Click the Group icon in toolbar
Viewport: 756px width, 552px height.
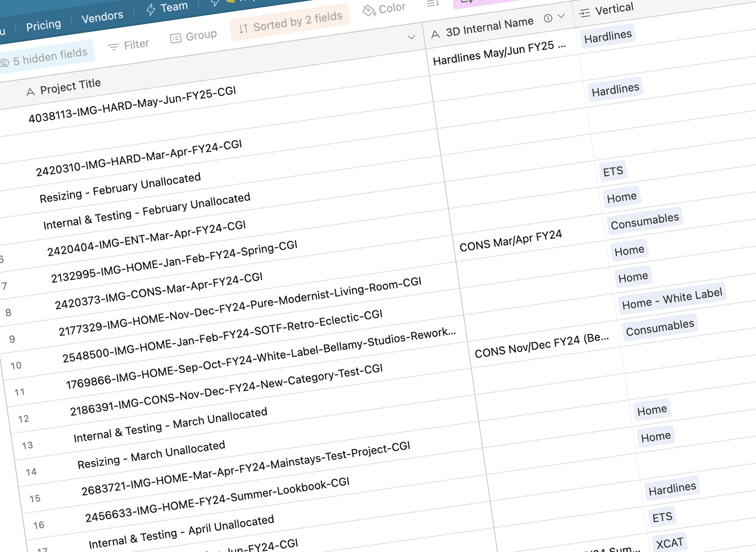click(x=175, y=38)
